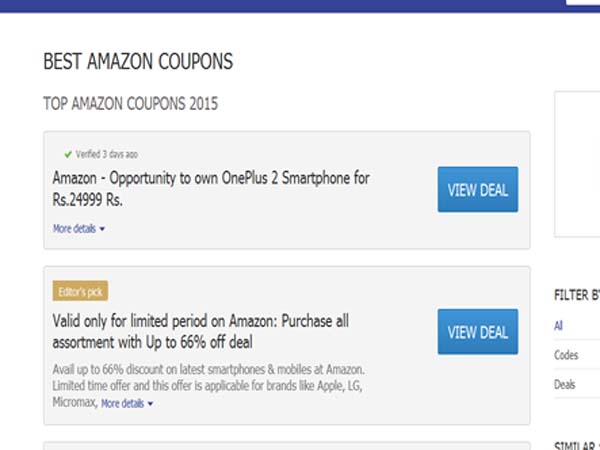Expand More details for 66% off deal
This screenshot has width=600, height=450.
coord(124,404)
